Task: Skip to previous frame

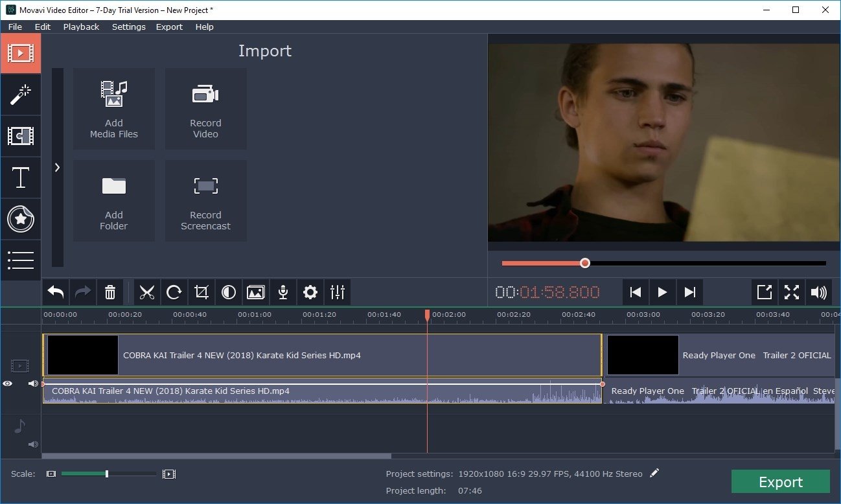Action: click(x=636, y=292)
